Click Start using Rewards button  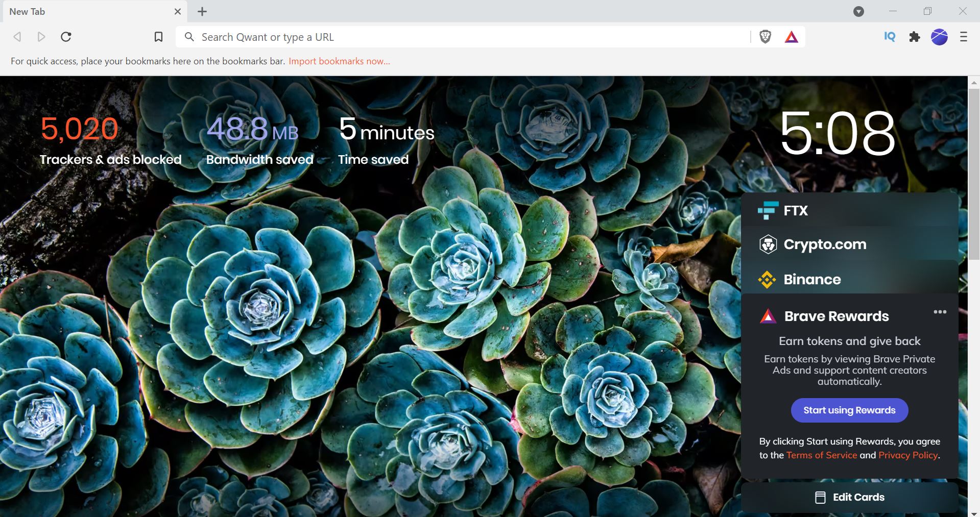[x=849, y=410]
